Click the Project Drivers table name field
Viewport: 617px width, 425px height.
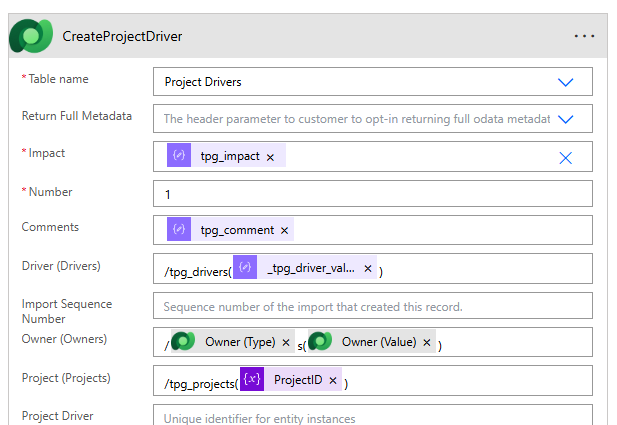click(373, 81)
